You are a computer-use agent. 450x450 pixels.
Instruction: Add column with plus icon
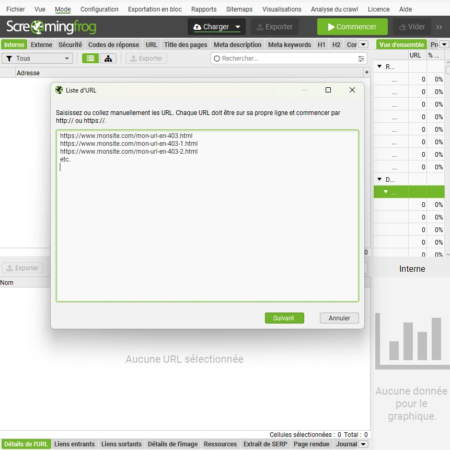tap(367, 72)
